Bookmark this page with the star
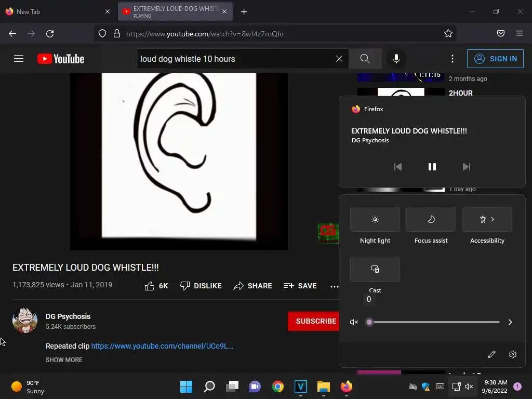Screen dimensions: 532x399 point(448,34)
